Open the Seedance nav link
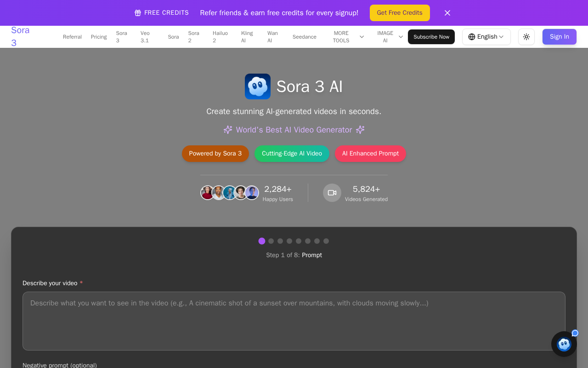This screenshot has width=588, height=368. pos(305,37)
